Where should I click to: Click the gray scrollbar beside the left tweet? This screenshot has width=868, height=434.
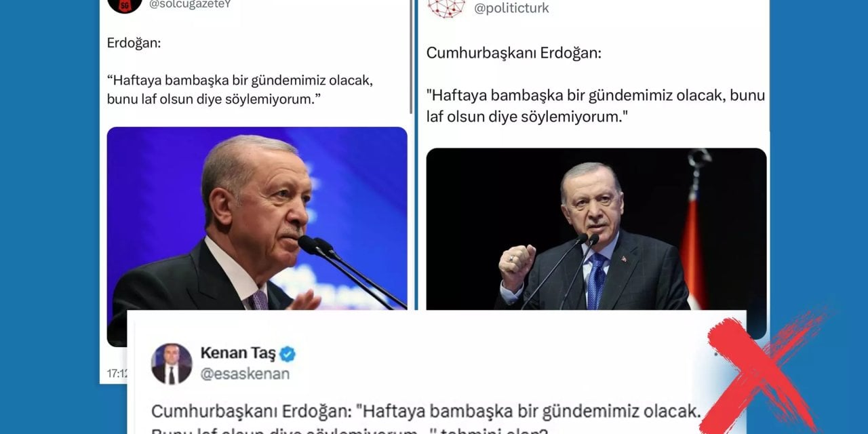(x=411, y=57)
